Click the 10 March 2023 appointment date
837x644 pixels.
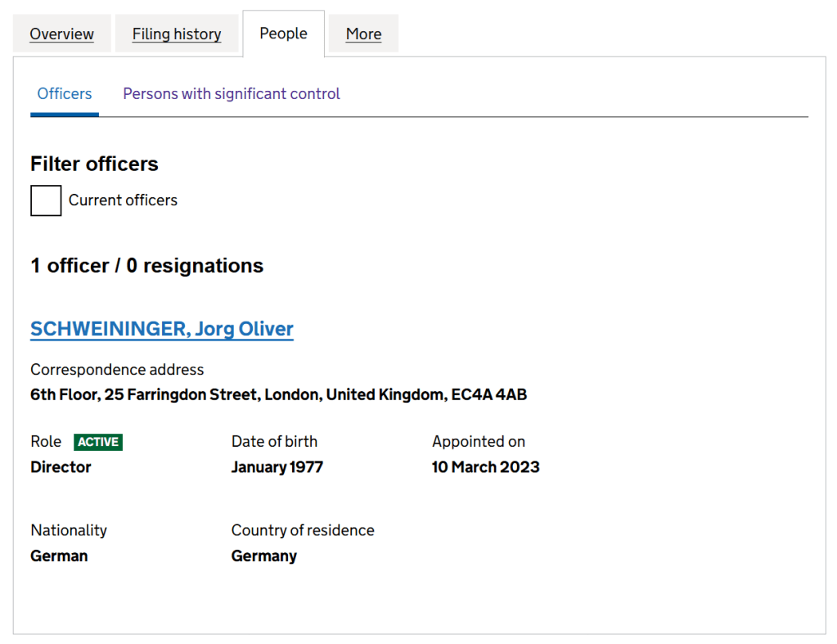[485, 467]
